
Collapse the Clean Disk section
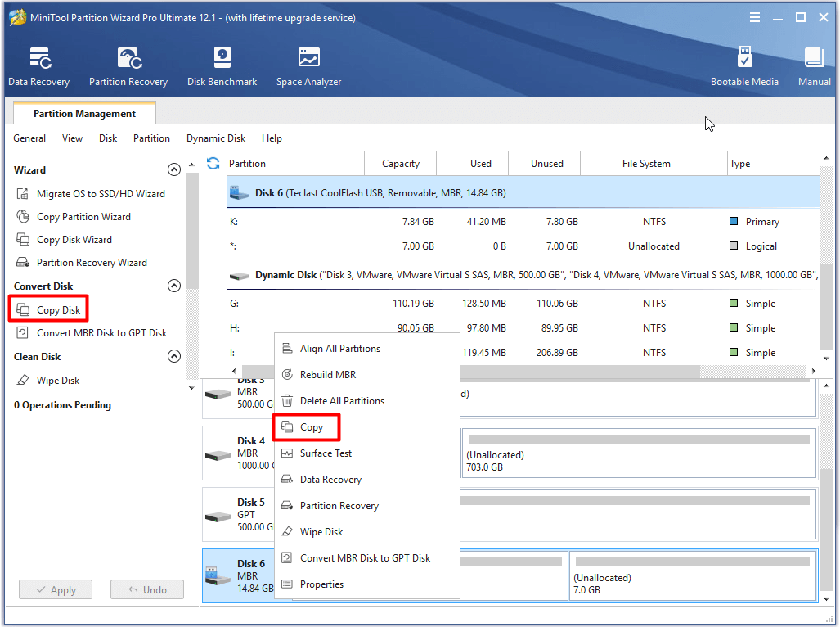point(174,356)
